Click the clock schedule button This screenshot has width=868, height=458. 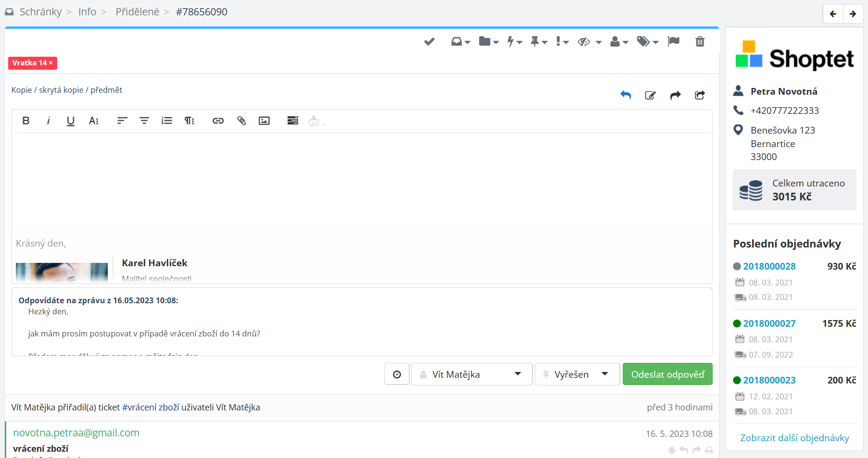pyautogui.click(x=397, y=374)
